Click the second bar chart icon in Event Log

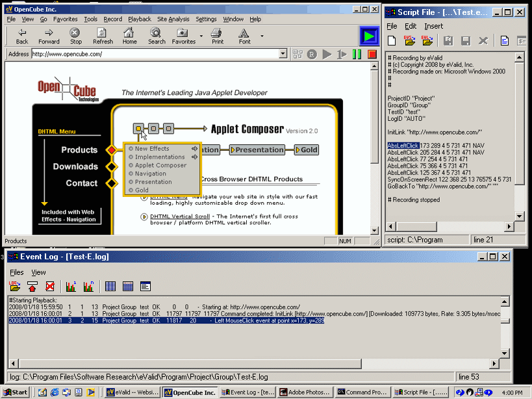(88, 287)
